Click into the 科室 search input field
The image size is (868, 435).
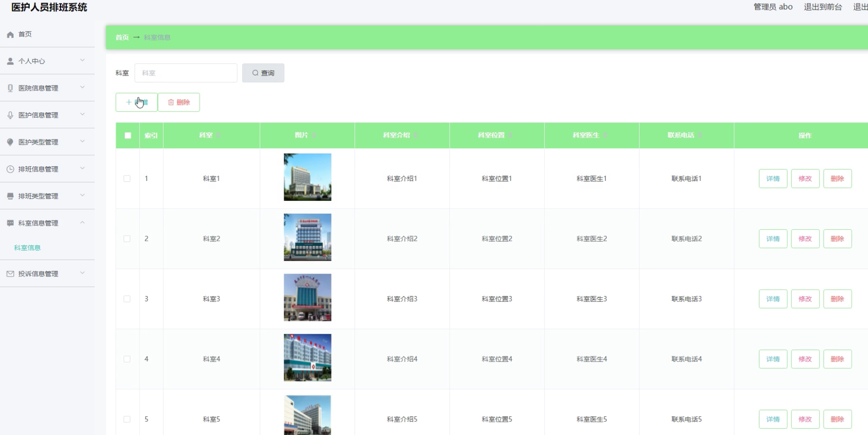(x=186, y=73)
